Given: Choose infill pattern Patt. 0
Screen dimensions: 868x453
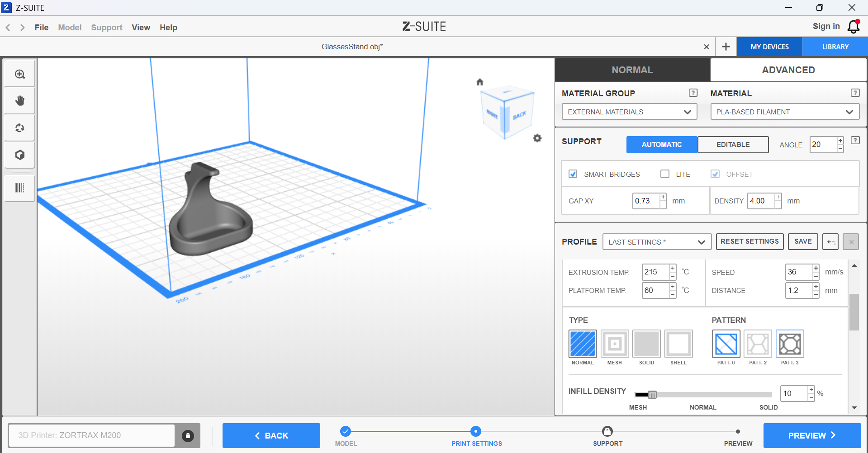Looking at the screenshot, I should [726, 344].
